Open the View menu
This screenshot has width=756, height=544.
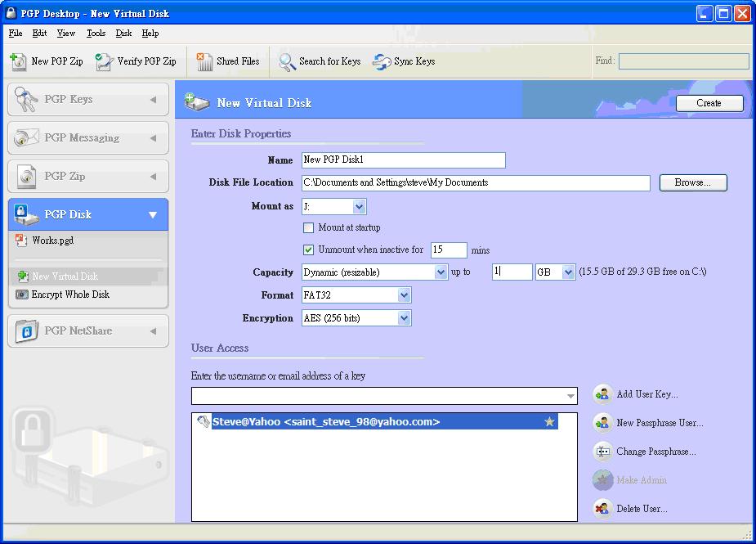point(66,33)
